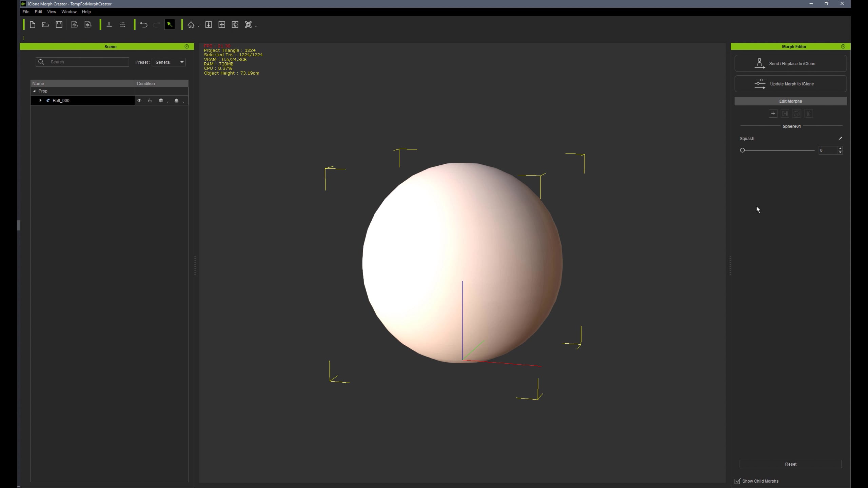Open the Edit menu
Viewport: 868px width, 488px height.
coord(38,12)
